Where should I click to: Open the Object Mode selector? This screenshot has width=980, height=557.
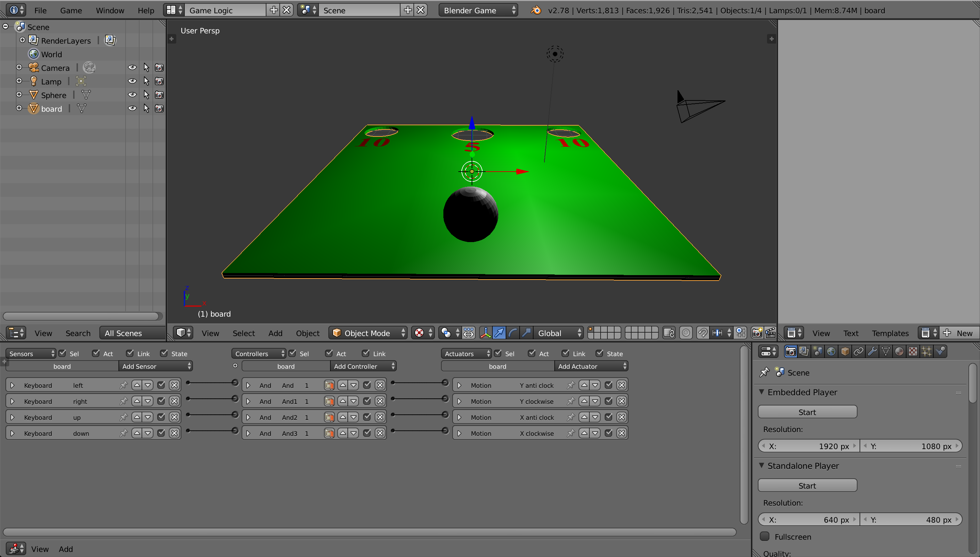[368, 333]
